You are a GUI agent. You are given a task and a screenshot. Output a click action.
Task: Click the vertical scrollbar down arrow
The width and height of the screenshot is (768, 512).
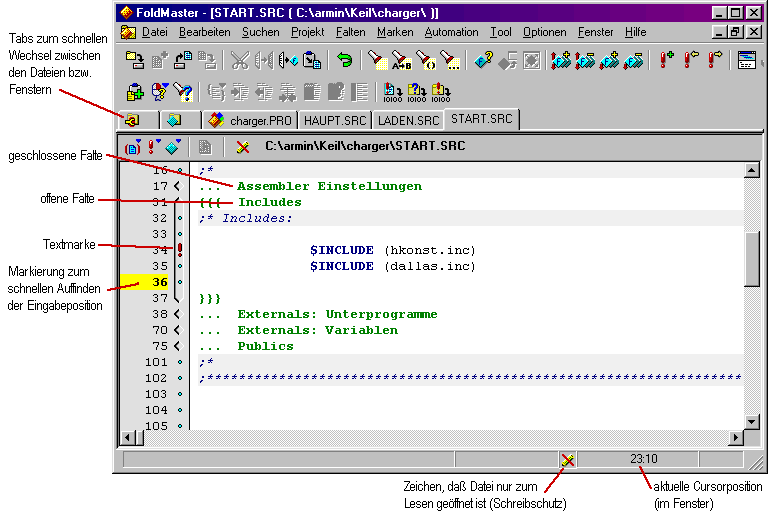point(751,421)
